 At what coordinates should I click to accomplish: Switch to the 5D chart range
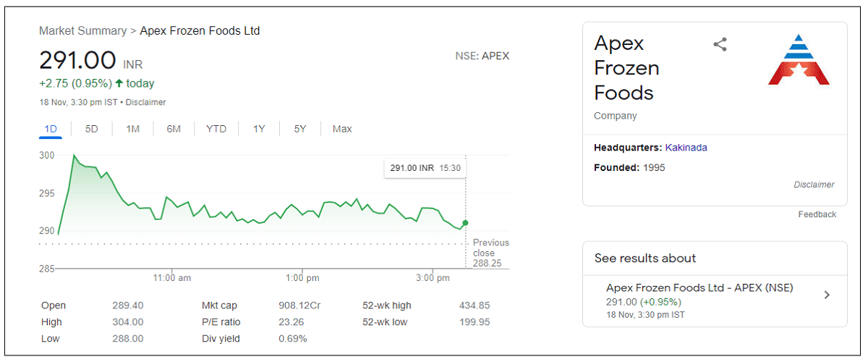91,129
